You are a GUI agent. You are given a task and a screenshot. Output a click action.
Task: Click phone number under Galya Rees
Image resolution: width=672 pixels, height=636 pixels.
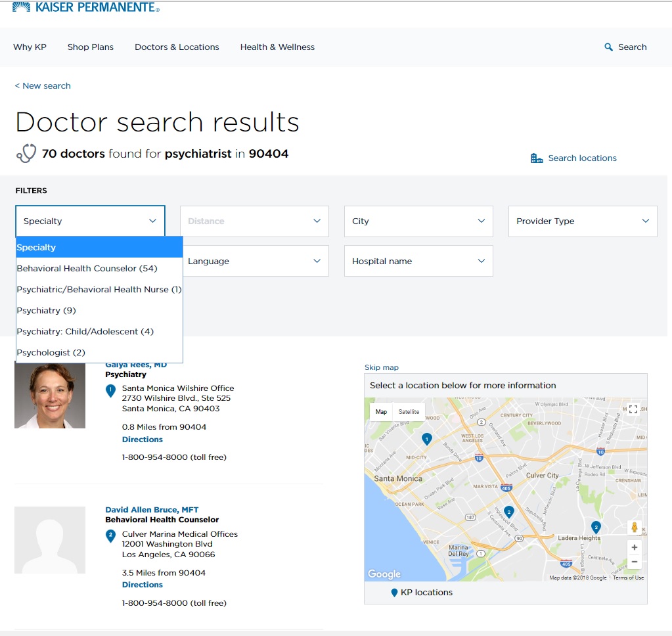(174, 457)
